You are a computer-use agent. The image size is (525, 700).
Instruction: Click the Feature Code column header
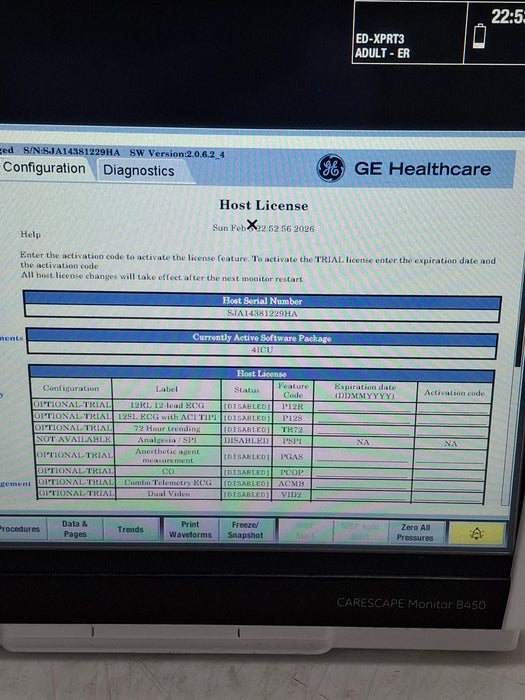tap(293, 390)
